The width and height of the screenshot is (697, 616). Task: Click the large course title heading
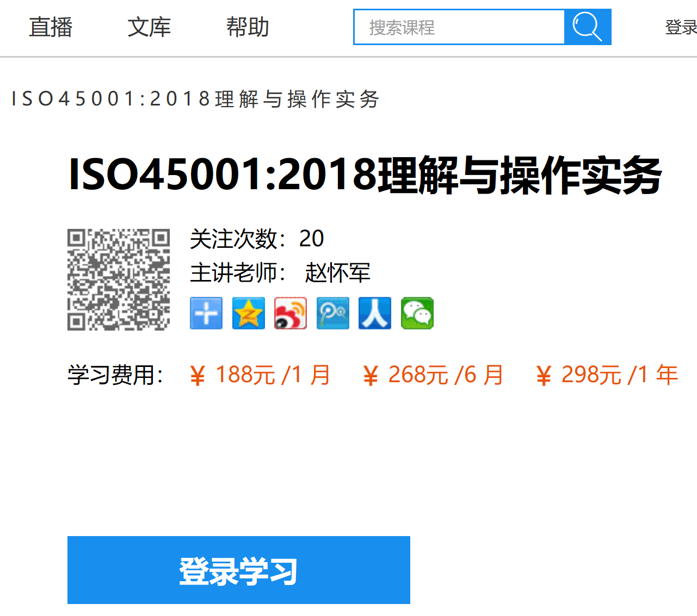[365, 175]
